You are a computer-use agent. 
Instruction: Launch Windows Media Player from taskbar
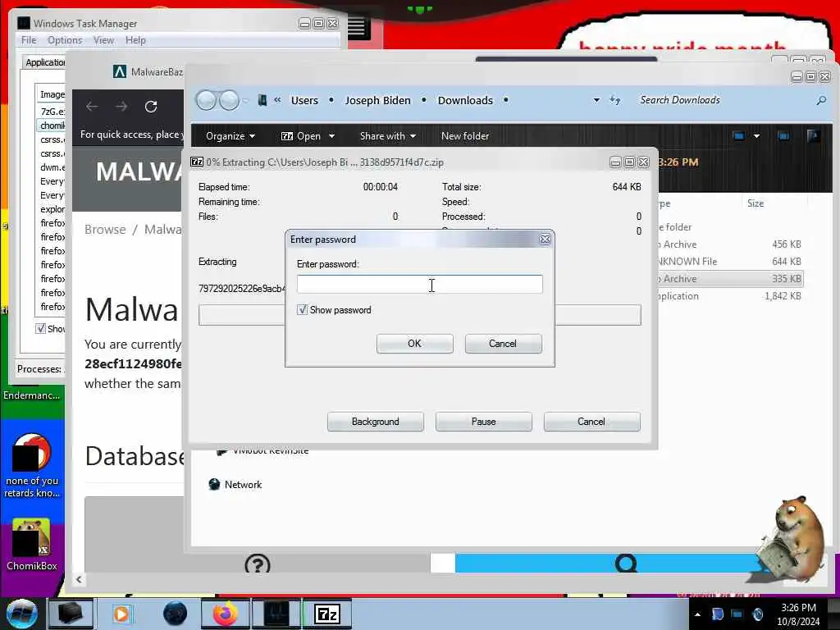pyautogui.click(x=121, y=614)
